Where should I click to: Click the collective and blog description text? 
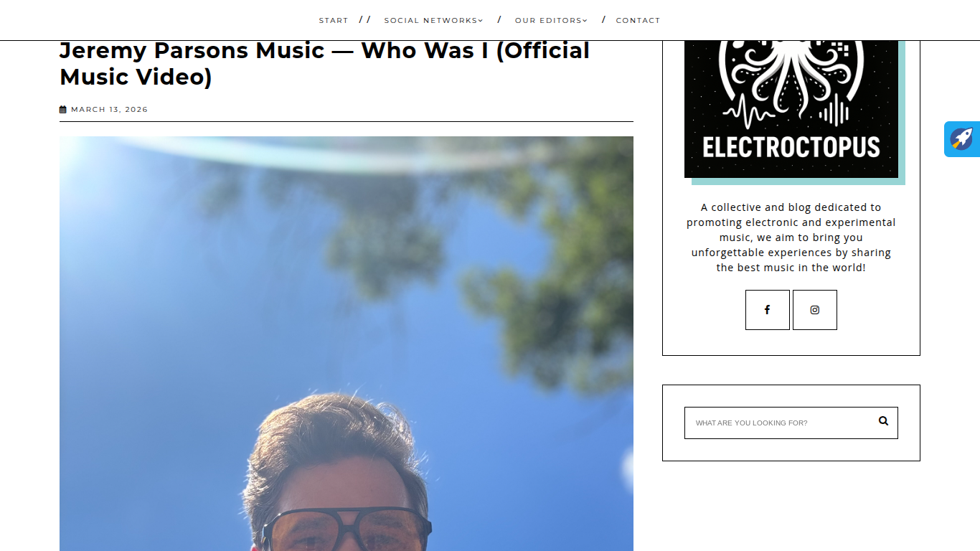791,237
